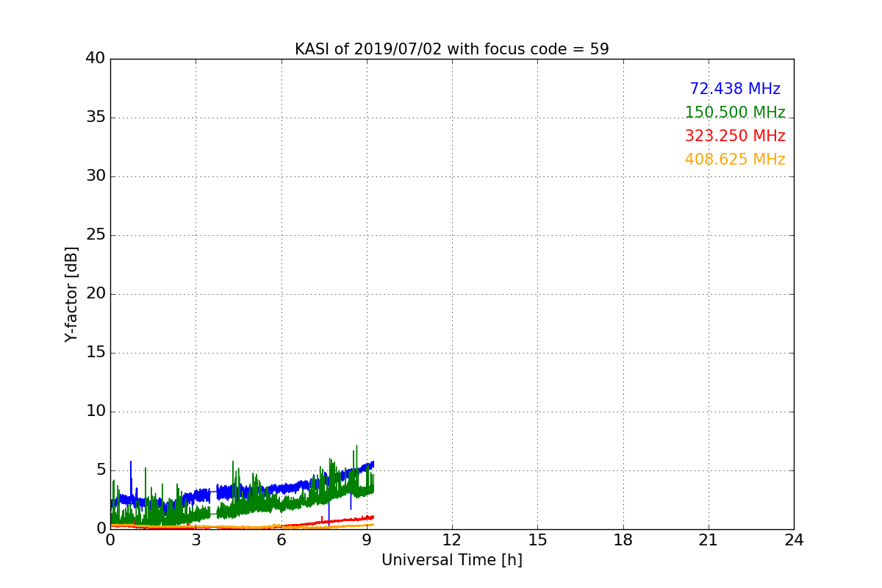Click the x-axis tick label 6

pos(282,540)
